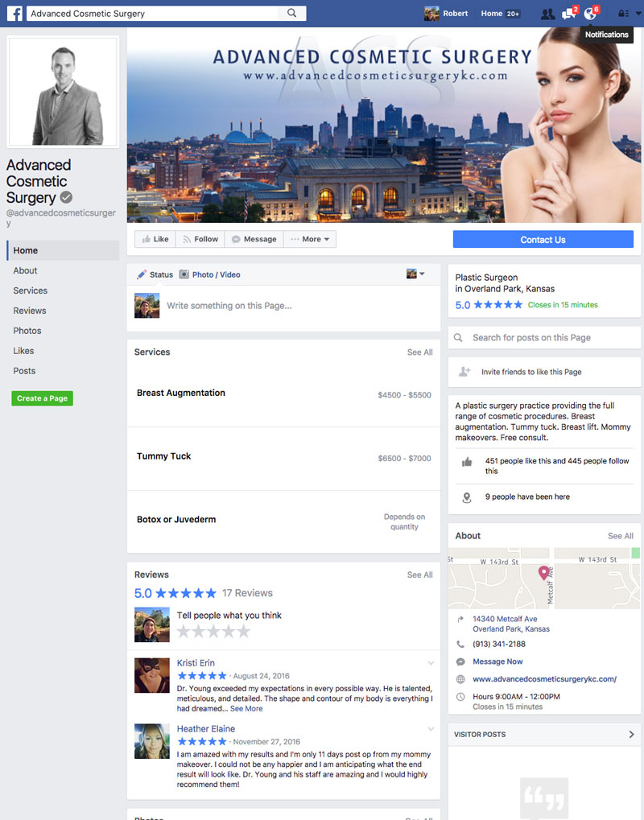Open the 14340 Metcalf Ave address link
The width and height of the screenshot is (644, 820).
(x=511, y=624)
